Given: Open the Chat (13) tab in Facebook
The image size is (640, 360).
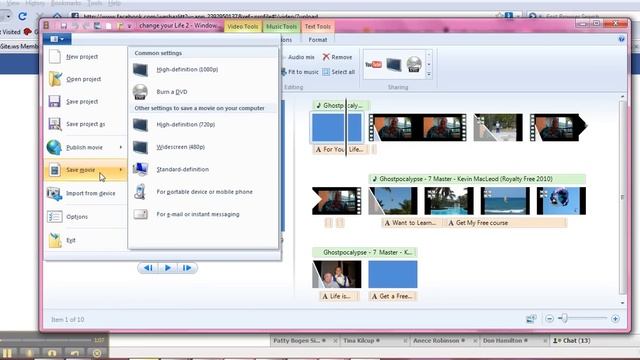Looking at the screenshot, I should pos(571,340).
